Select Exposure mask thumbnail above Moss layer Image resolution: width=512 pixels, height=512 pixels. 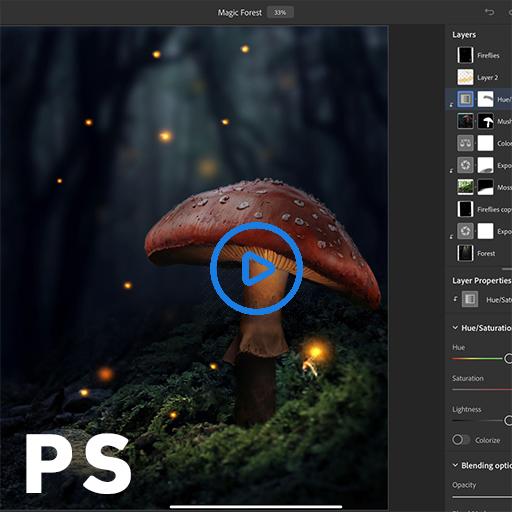(x=485, y=165)
